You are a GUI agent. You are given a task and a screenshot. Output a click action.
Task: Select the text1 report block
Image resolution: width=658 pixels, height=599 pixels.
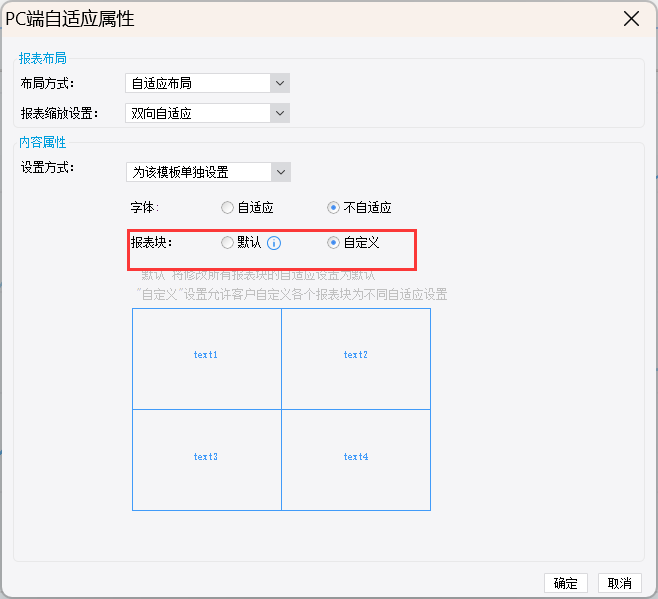click(x=206, y=359)
